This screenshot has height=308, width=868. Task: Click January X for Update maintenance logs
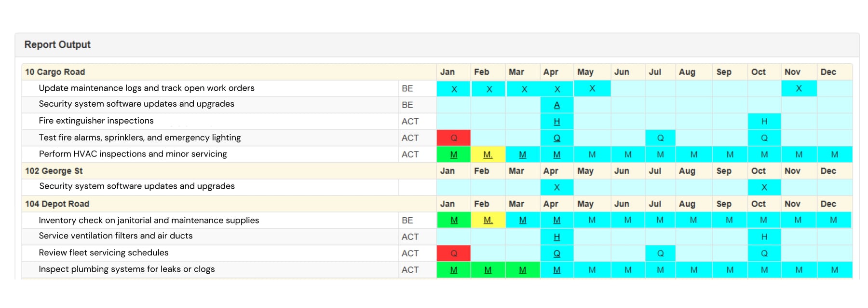pos(454,89)
